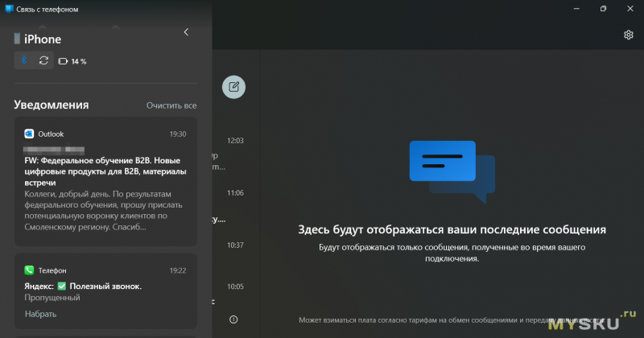Click the Phone Link app icon in title bar

9,9
